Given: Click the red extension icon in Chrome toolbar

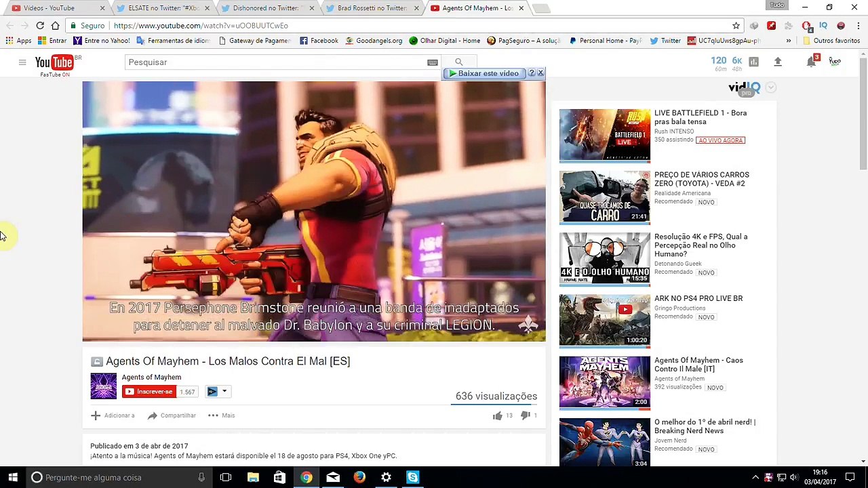Looking at the screenshot, I should point(771,26).
